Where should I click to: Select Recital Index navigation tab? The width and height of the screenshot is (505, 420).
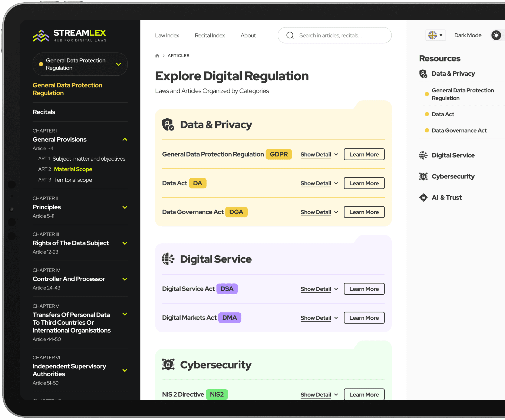click(x=209, y=35)
